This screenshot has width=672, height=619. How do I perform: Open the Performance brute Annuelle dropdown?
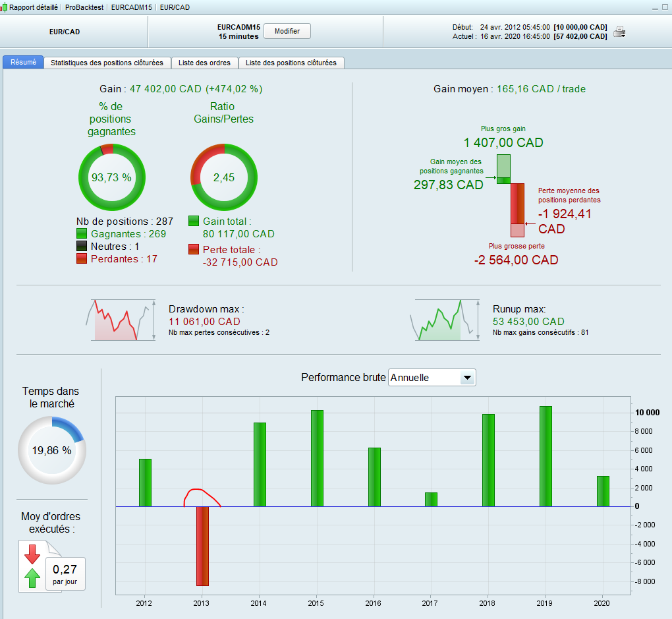[432, 378]
